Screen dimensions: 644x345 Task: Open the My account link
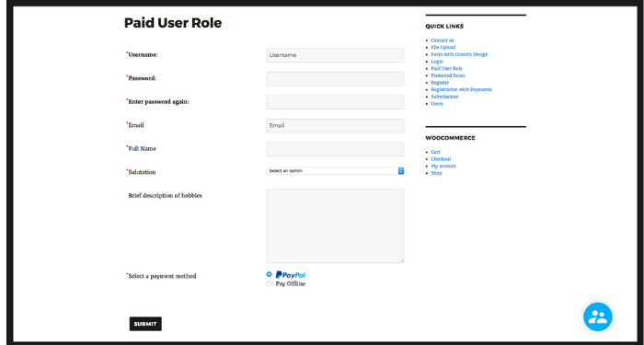click(443, 166)
